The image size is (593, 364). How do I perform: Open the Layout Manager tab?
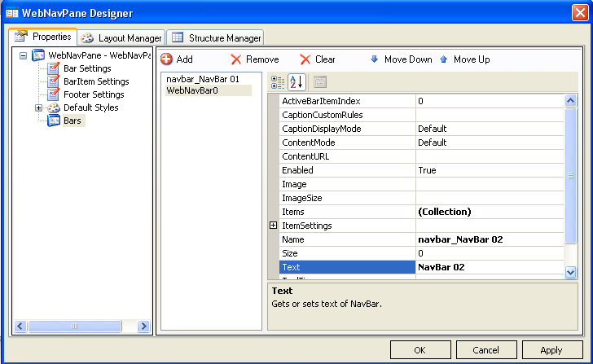[x=121, y=38]
